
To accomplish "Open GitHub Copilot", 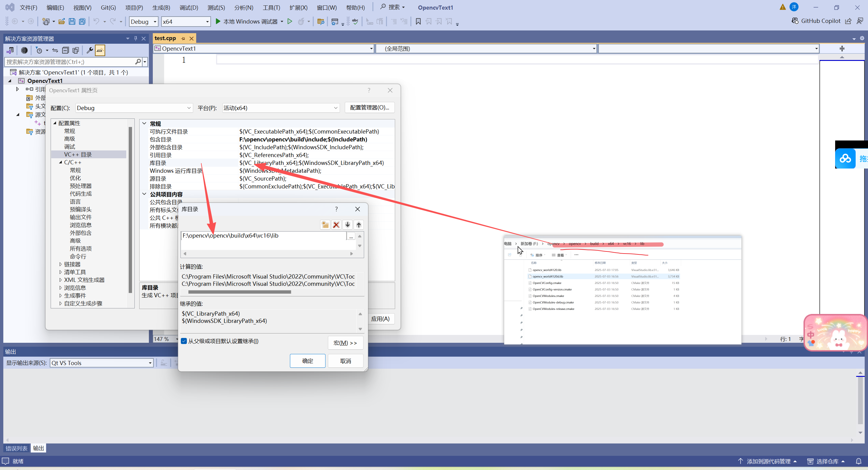I will click(816, 21).
